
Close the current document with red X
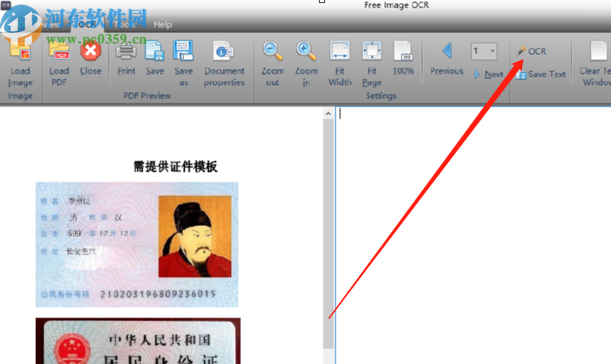(x=90, y=59)
